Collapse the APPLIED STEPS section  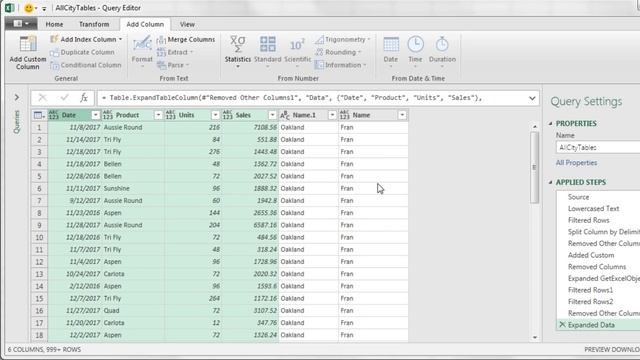coord(551,182)
